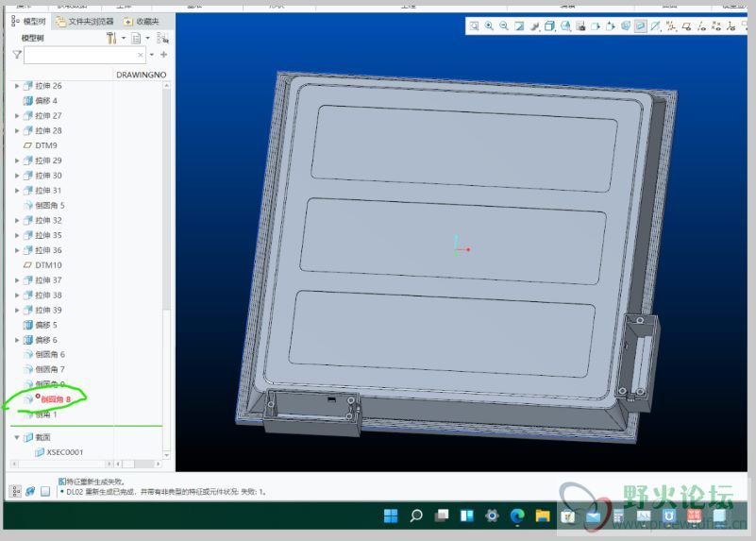
Task: Click the DRAWINGNO column header
Action: [x=142, y=75]
